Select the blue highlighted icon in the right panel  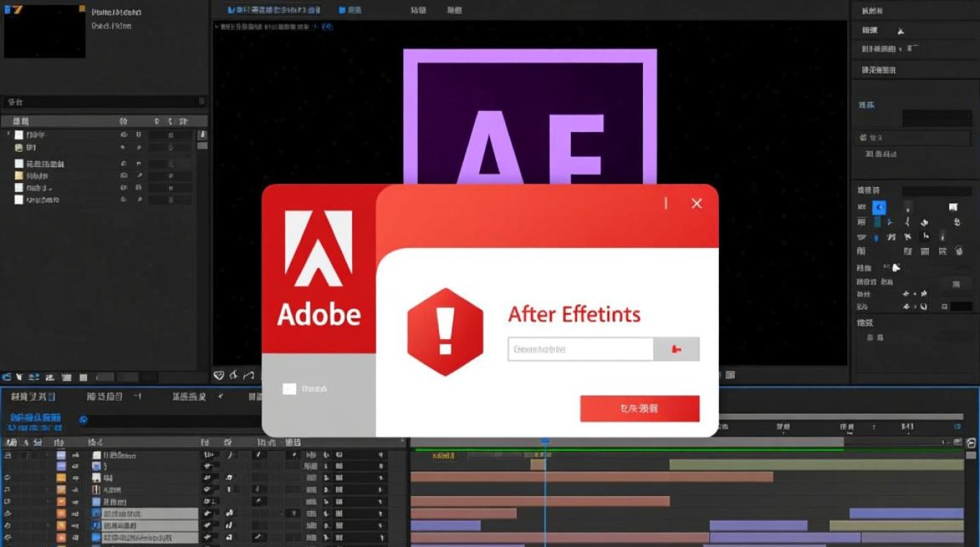[x=879, y=208]
